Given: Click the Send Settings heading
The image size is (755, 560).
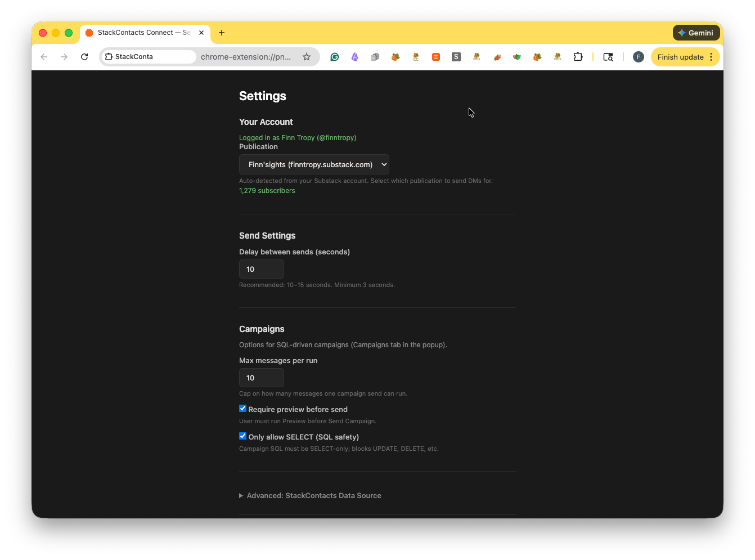Looking at the screenshot, I should click(x=267, y=236).
